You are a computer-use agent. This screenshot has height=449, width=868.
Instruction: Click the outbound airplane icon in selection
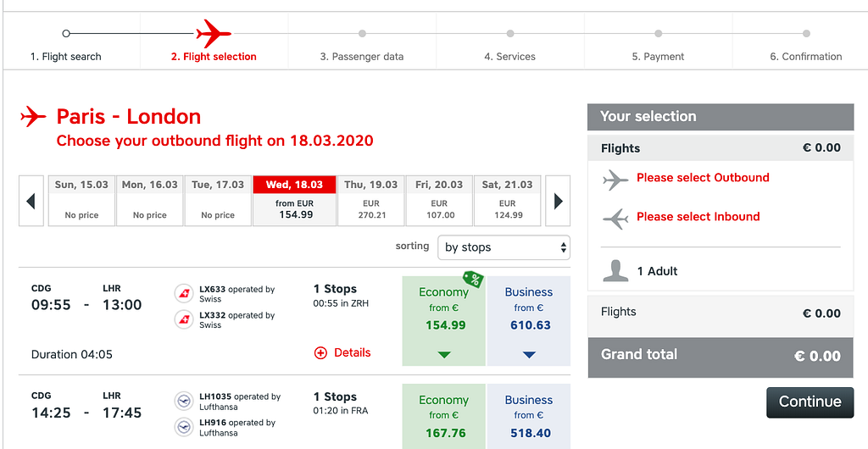pos(615,179)
